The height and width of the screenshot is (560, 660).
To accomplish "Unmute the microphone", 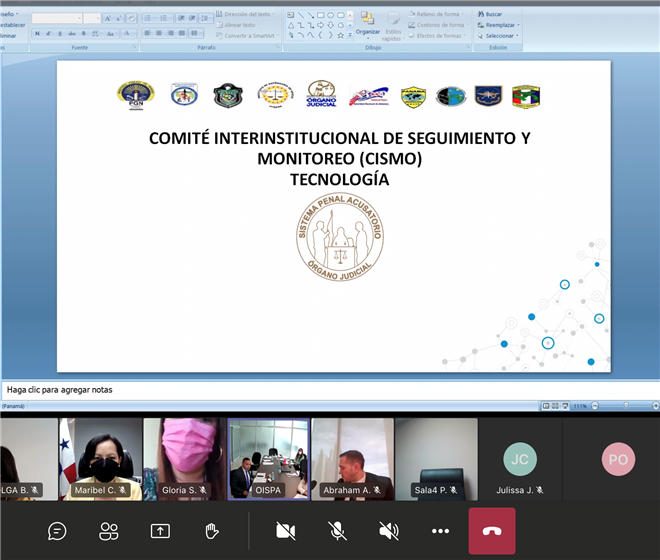I will click(x=337, y=531).
